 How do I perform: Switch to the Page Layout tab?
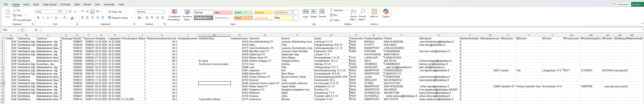[49, 5]
